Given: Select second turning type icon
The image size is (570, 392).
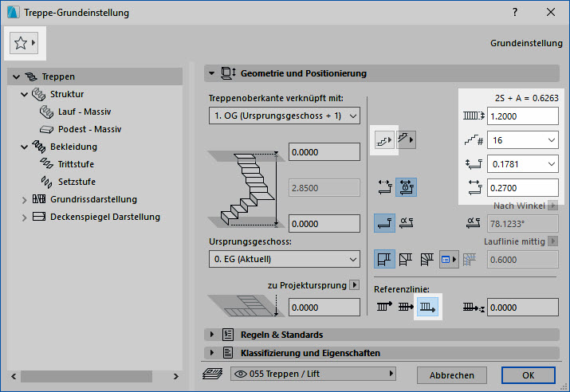Looking at the screenshot, I should pyautogui.click(x=406, y=260).
